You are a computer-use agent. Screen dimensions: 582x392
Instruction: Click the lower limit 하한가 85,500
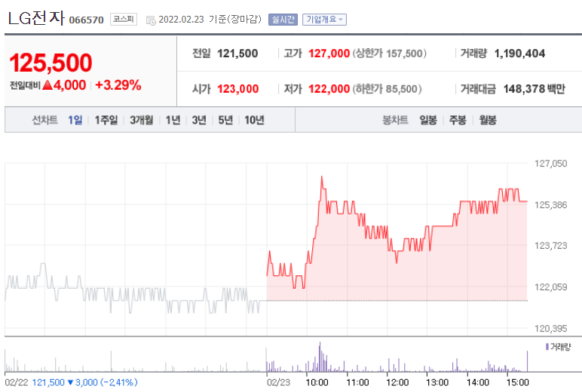coord(387,89)
